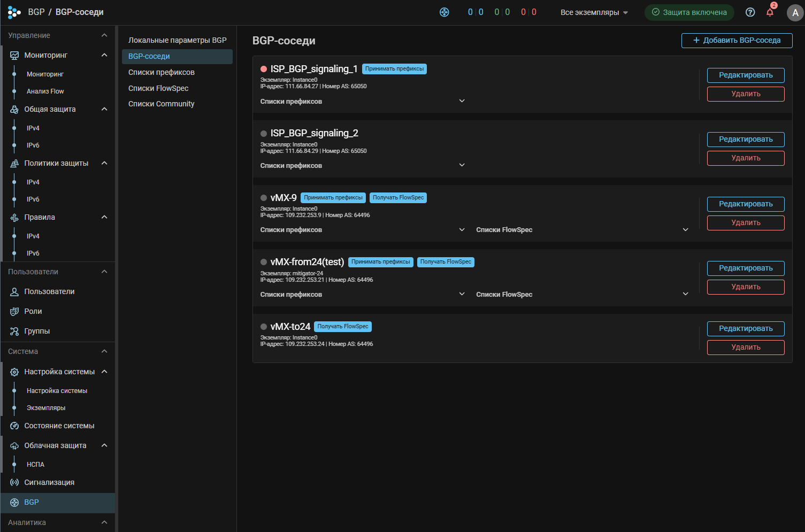Expand Списки префиксов for ISP_BGP_signaling_1
This screenshot has width=805, height=532.
click(x=462, y=101)
